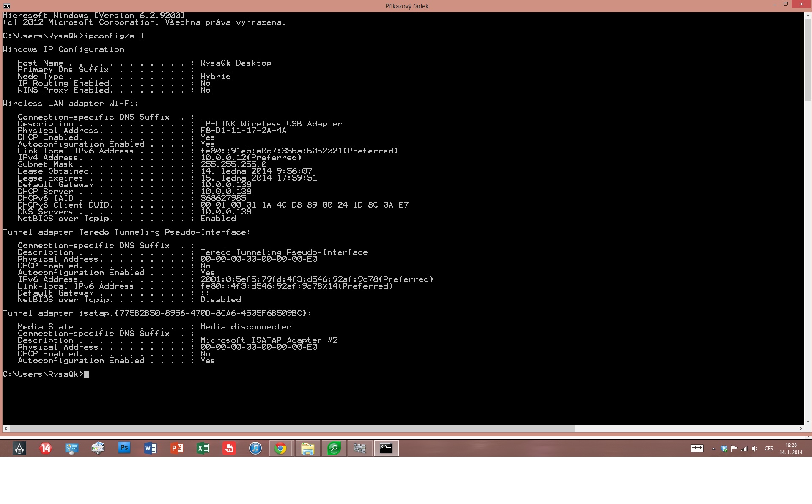Open the volume speaker tray icon
This screenshot has height=504, width=812.
point(755,449)
